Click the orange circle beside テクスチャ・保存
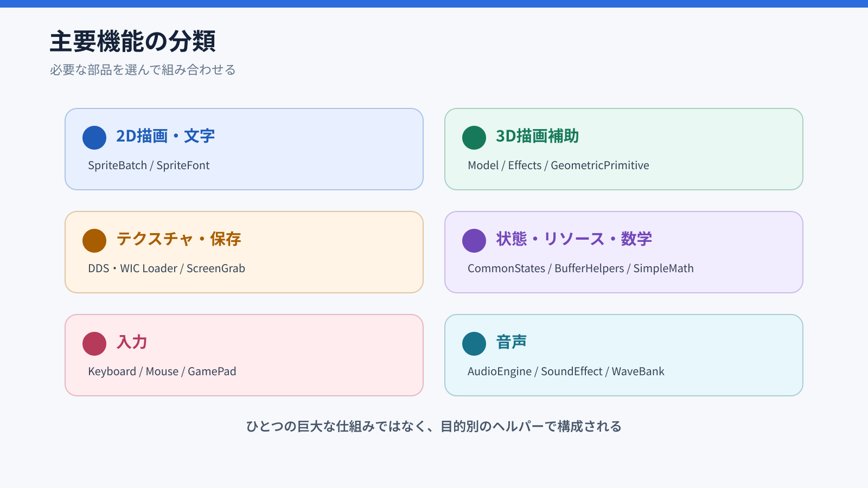The image size is (868, 488). [x=94, y=241]
